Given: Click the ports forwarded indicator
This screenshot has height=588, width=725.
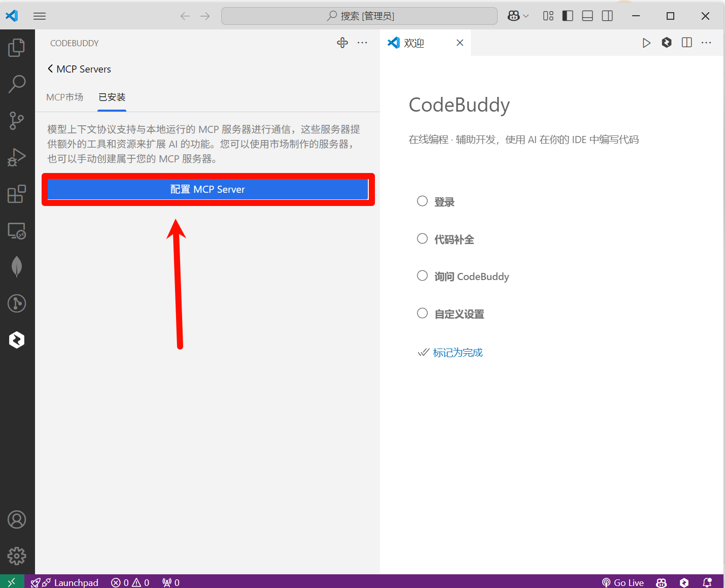Looking at the screenshot, I should tap(171, 582).
